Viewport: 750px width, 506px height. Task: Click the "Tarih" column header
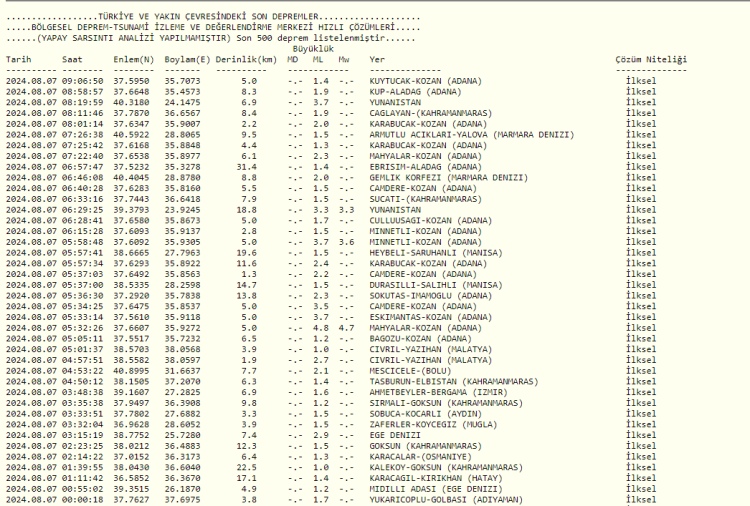pos(18,60)
